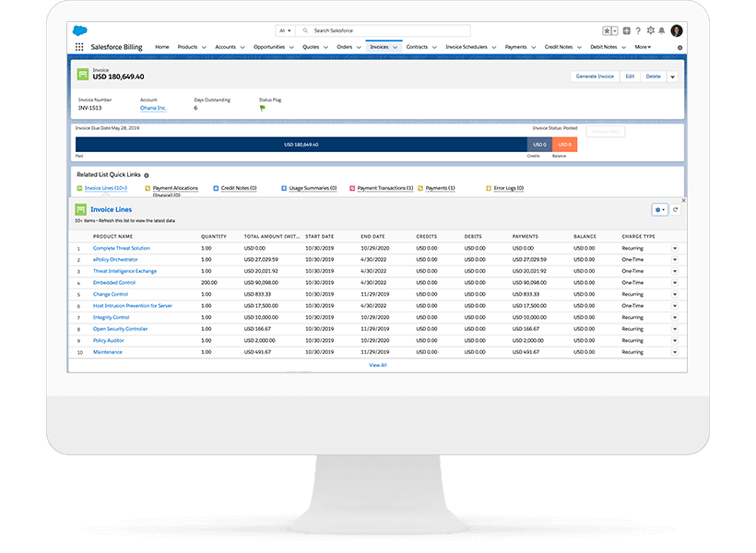Click the Generate Invoice button

point(594,76)
